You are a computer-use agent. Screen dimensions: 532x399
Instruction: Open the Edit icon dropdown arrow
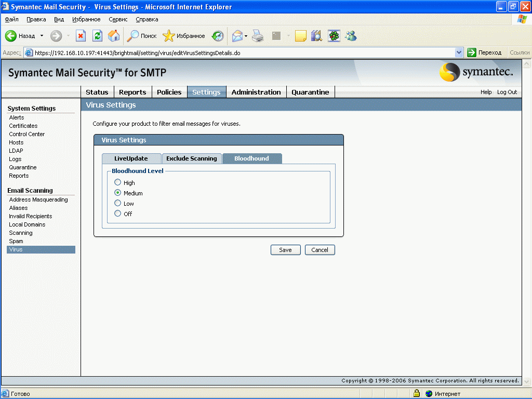pos(288,36)
